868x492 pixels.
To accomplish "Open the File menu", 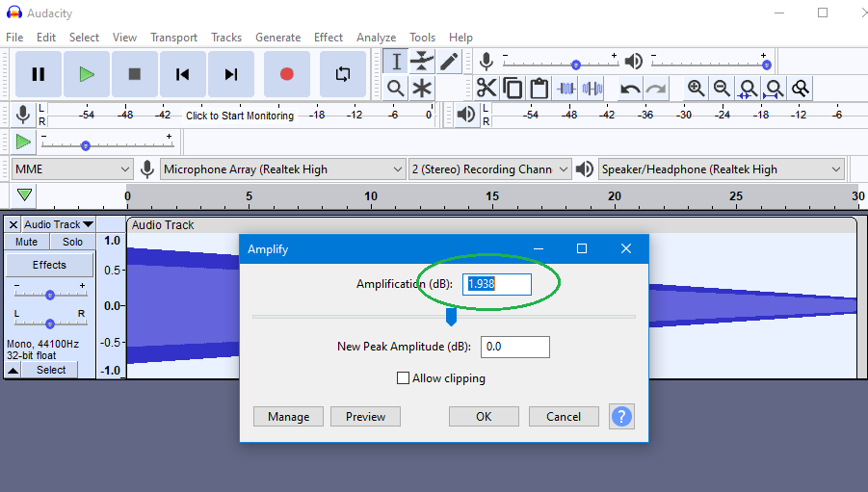I will [x=14, y=38].
